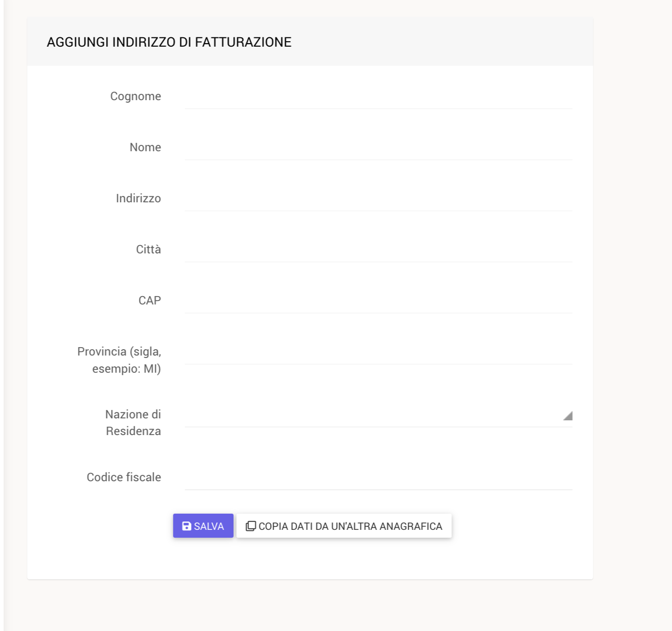This screenshot has height=631, width=672.
Task: Click the Cognome label
Action: (x=136, y=96)
